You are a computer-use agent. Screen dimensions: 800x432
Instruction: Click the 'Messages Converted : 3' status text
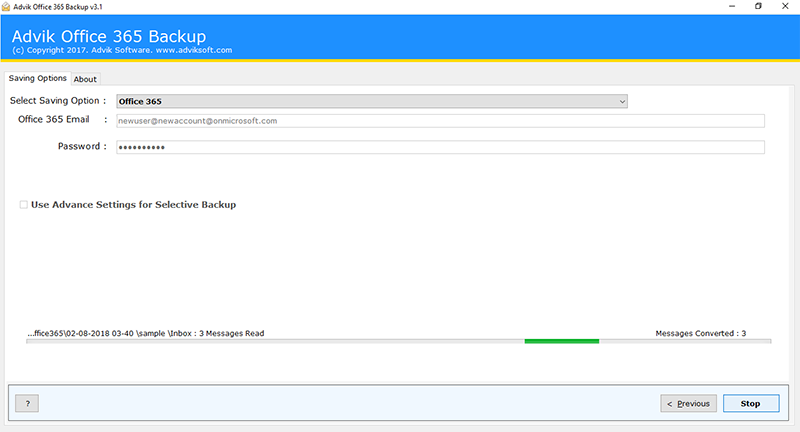pos(701,333)
